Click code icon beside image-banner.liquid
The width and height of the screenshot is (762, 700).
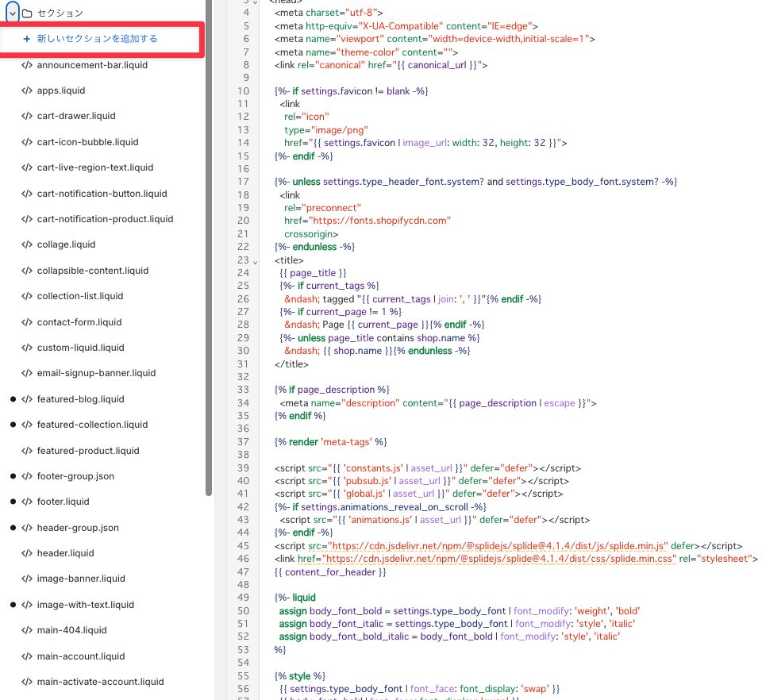coord(27,579)
